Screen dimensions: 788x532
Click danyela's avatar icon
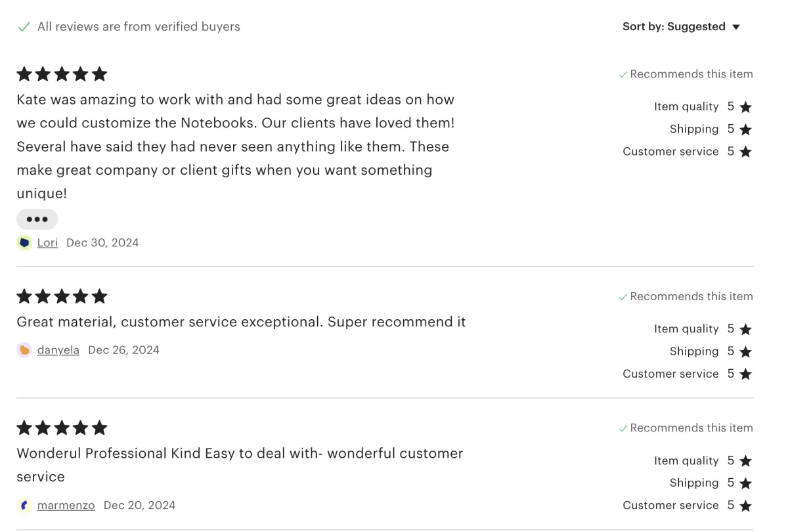(24, 350)
